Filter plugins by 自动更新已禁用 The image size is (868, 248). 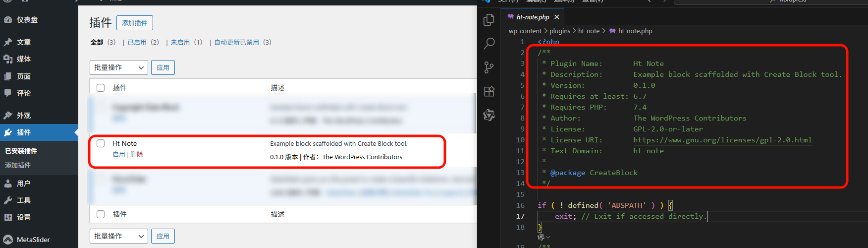point(237,42)
